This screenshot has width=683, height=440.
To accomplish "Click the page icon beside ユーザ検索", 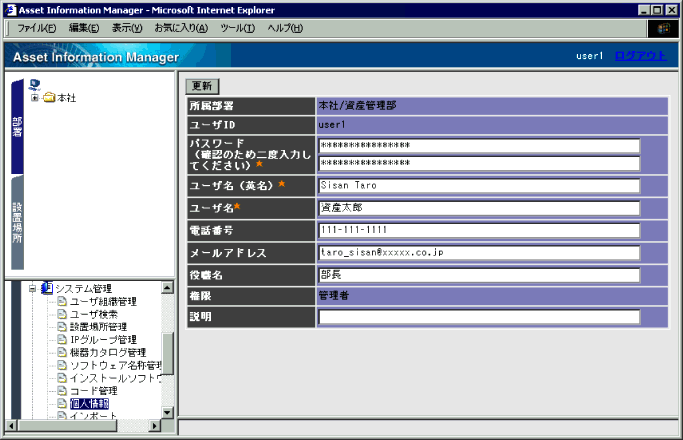I will [x=62, y=314].
